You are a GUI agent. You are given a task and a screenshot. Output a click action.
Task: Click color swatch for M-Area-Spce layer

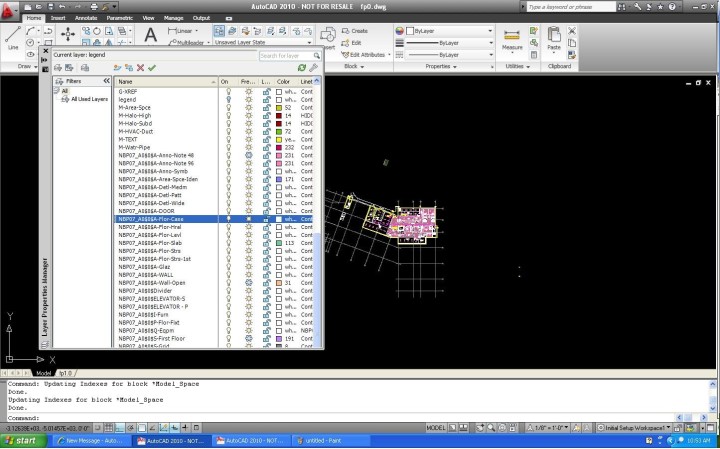point(279,107)
